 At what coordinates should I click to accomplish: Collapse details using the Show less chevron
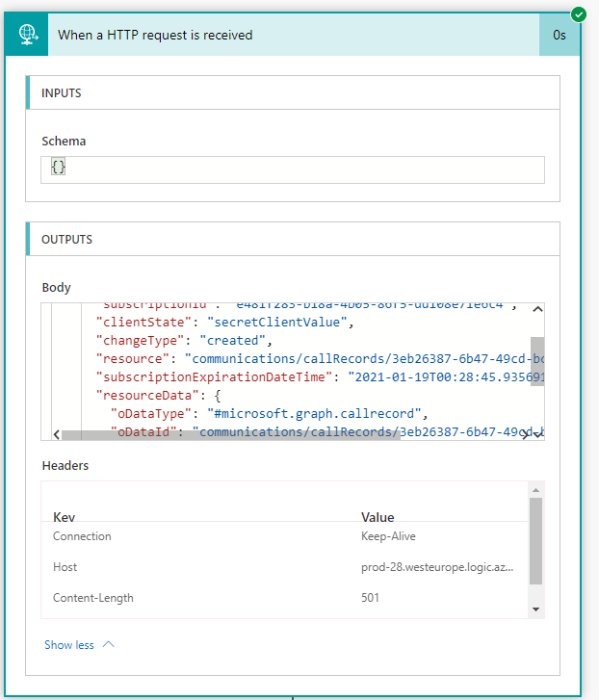(108, 645)
